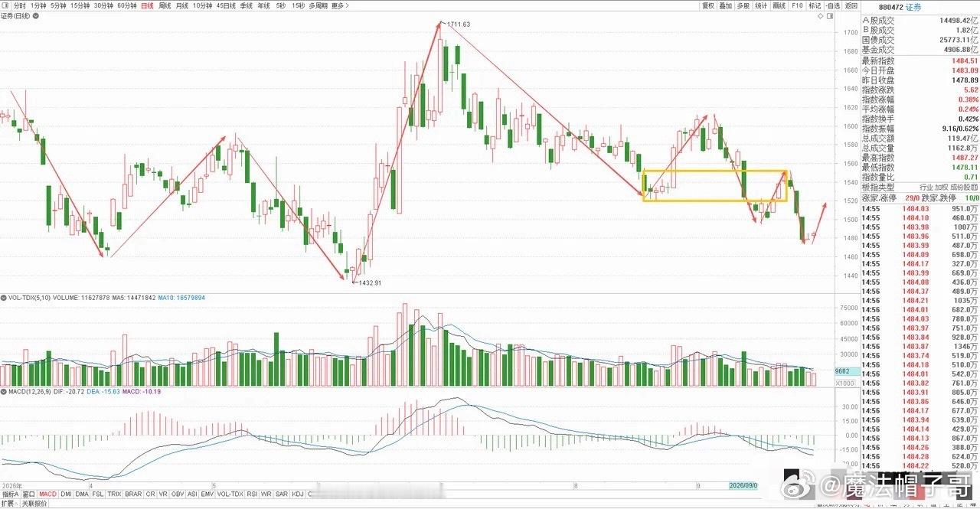This screenshot has height=509, width=980.
Task: Select the SAR indicator tab
Action: [x=282, y=494]
